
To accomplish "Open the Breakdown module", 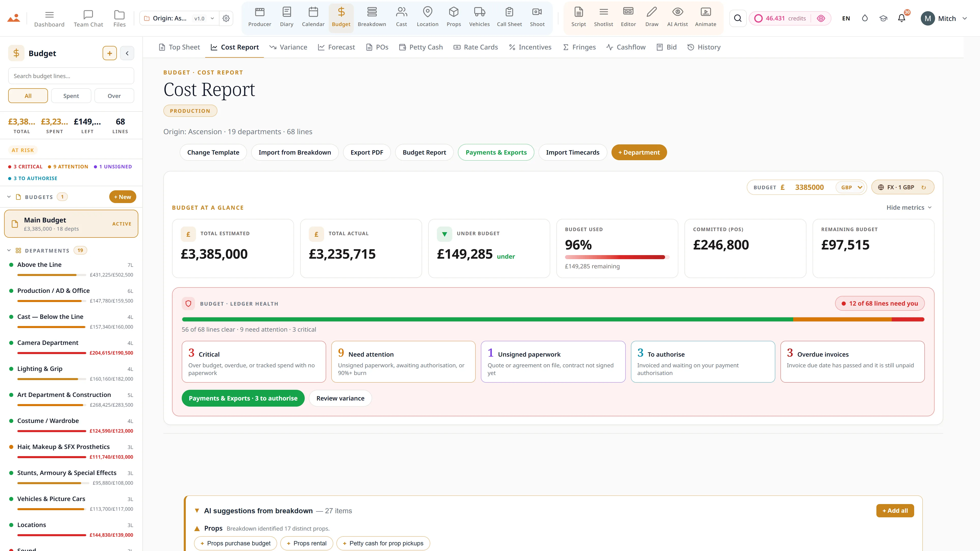I will point(372,18).
